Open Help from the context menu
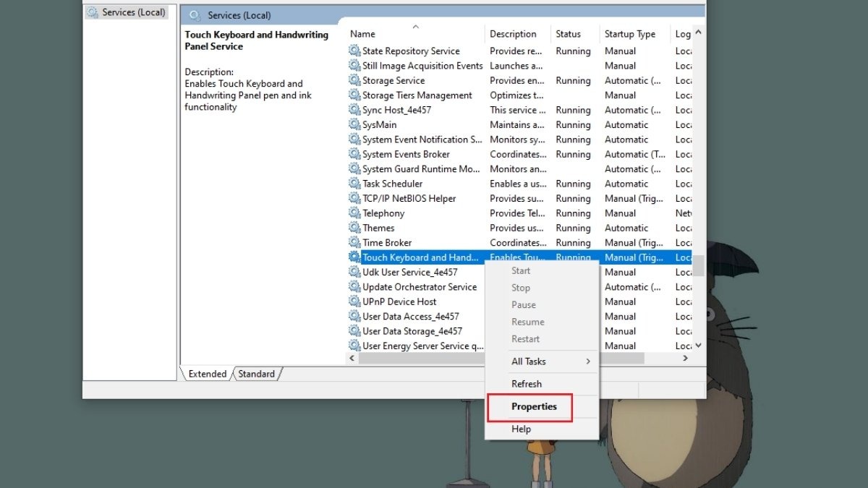The height and width of the screenshot is (488, 868). [x=521, y=429]
